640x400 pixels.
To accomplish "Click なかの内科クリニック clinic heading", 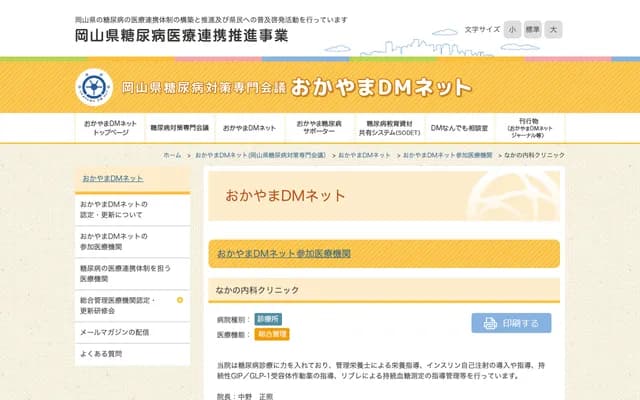I will click(257, 290).
